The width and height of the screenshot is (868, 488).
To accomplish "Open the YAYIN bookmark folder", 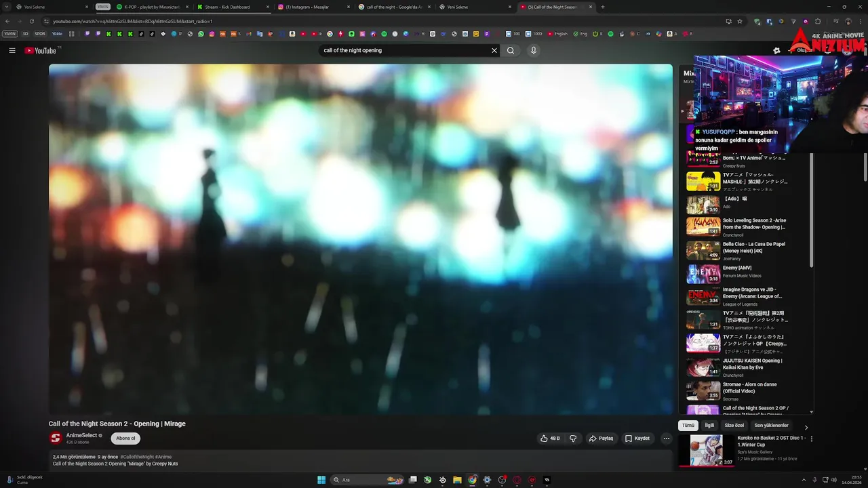I will (x=9, y=34).
